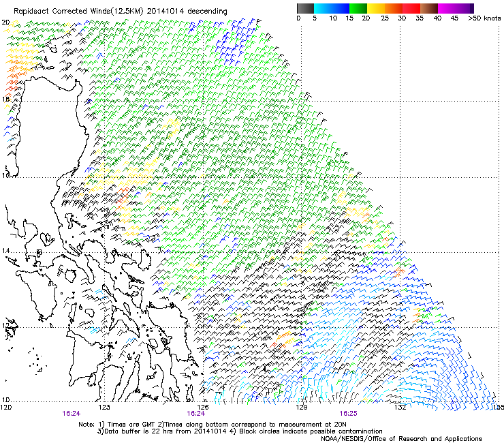The height and width of the screenshot is (443, 504).
Task: Click the longitude label '129'
Action: pos(302,408)
